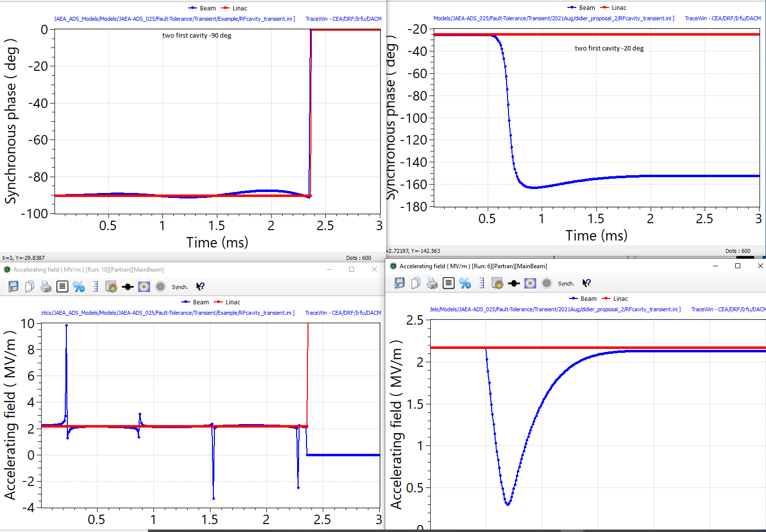Viewport: 766px width, 532px height.
Task: Close the Run 6 Accelerating field window
Action: [x=761, y=266]
